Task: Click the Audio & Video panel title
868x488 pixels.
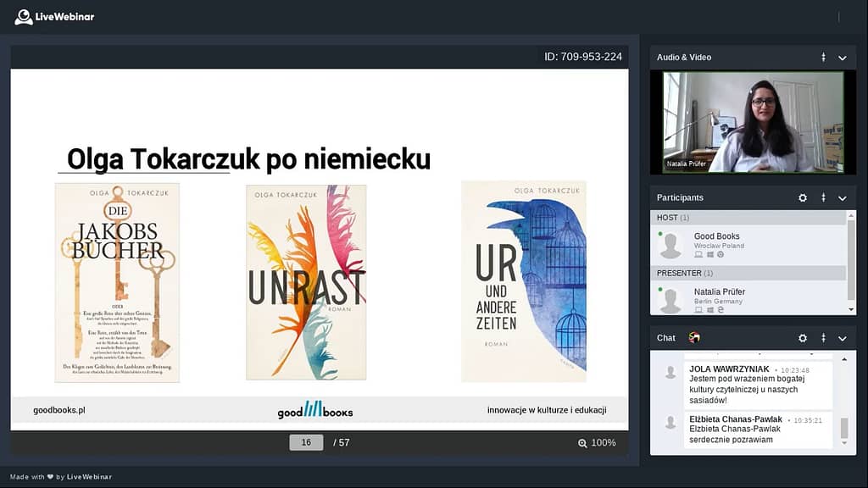Action: (x=684, y=57)
